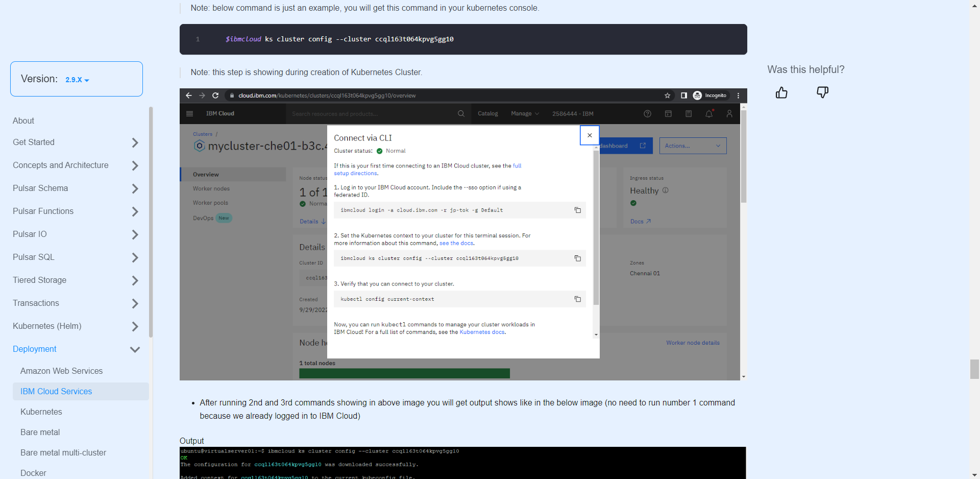Screen dimensions: 980x479
Task: Expand the Tiered Storage section
Action: pos(135,280)
